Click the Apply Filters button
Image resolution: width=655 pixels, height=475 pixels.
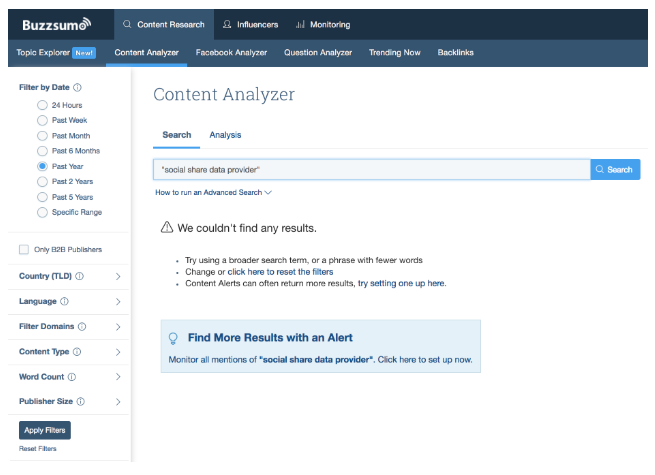[x=45, y=430]
